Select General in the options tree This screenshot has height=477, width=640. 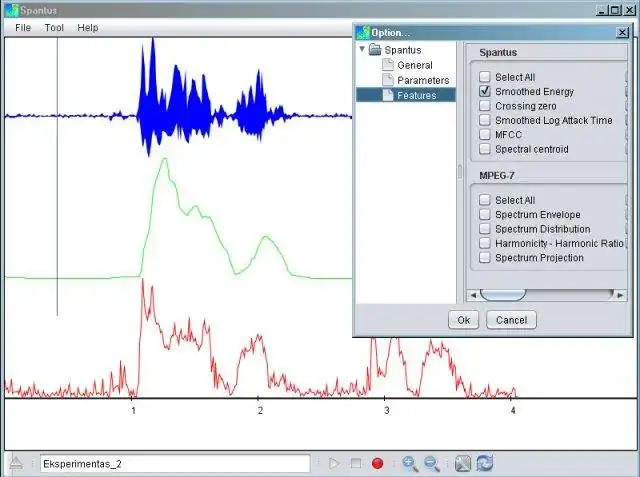(415, 65)
